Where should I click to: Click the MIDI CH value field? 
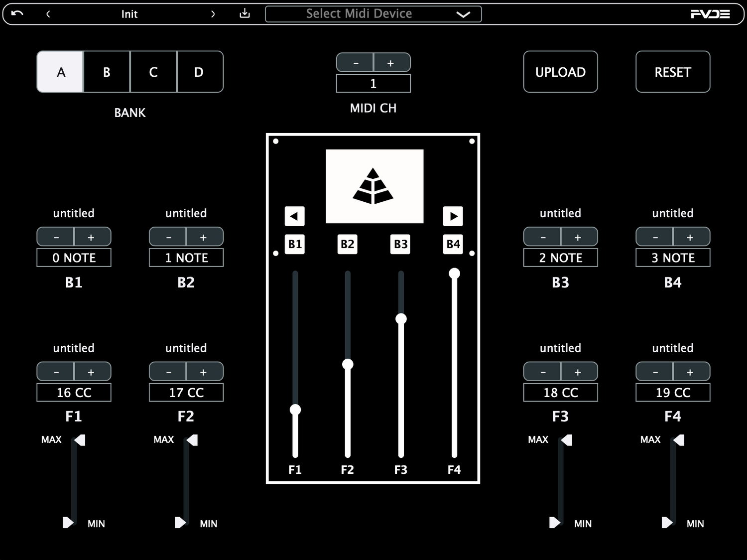(373, 84)
